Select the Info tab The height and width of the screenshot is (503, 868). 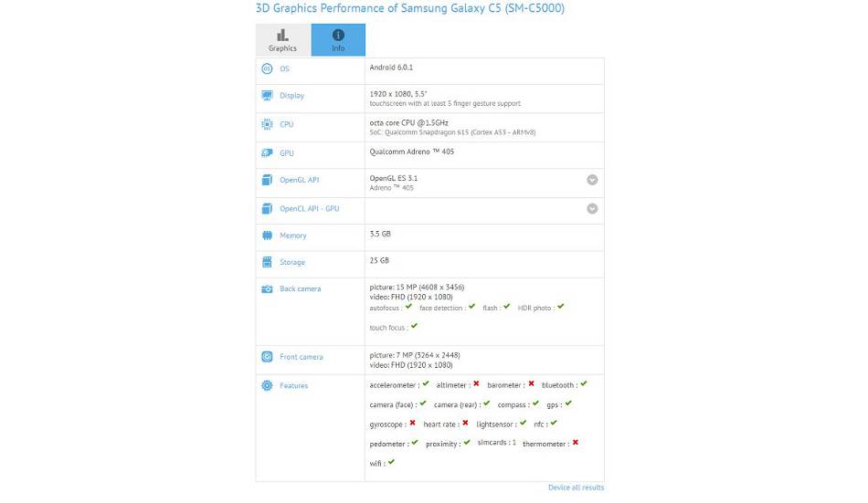click(x=338, y=40)
